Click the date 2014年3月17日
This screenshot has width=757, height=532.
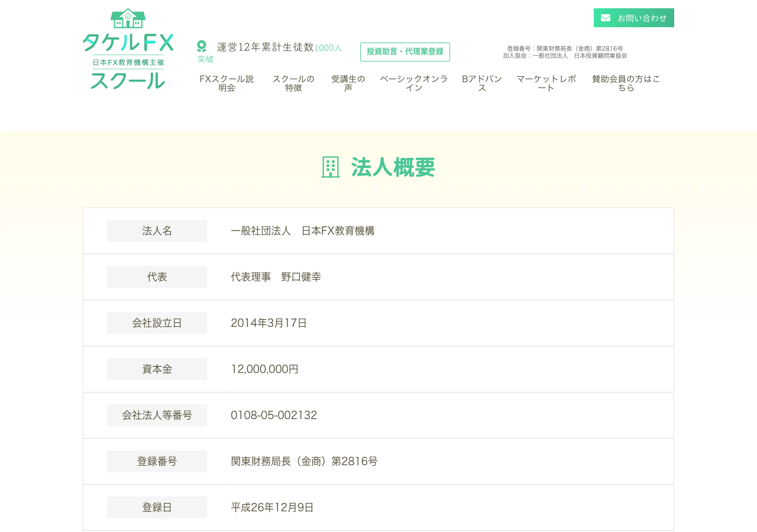(269, 323)
